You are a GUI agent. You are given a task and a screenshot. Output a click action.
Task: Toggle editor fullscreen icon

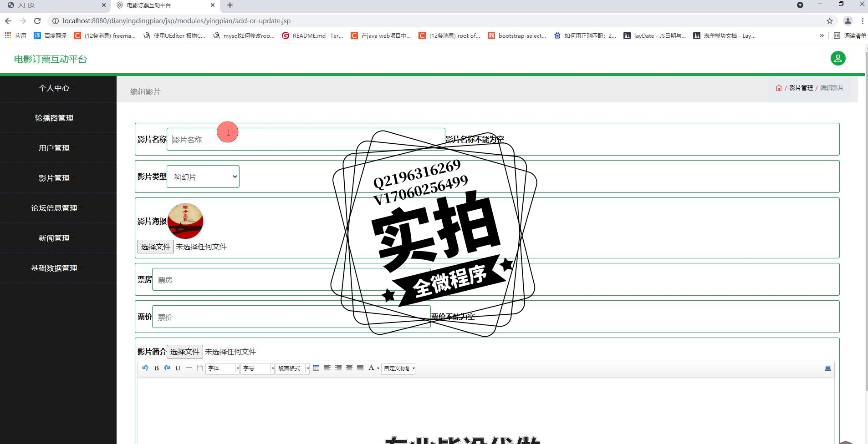pos(828,368)
